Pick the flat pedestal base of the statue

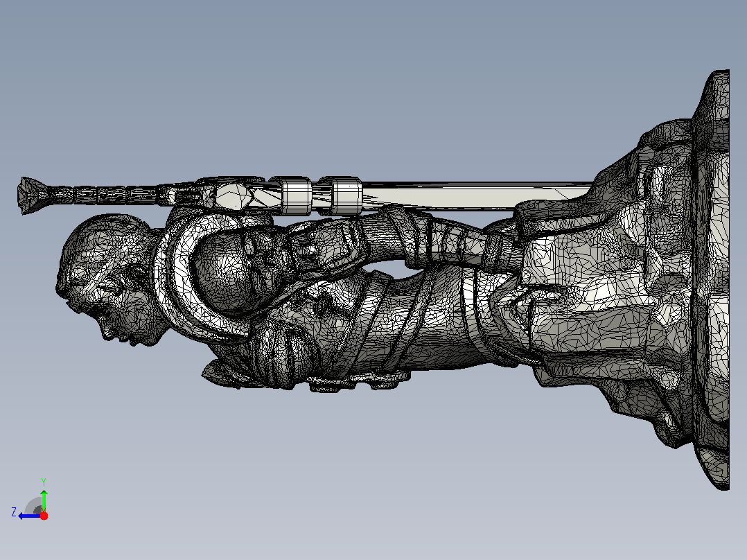[x=711, y=280]
